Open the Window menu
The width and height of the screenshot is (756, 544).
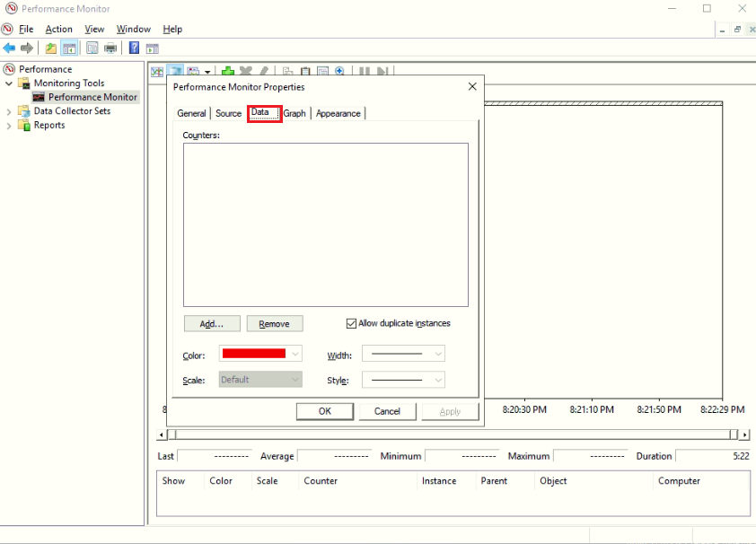coord(134,30)
